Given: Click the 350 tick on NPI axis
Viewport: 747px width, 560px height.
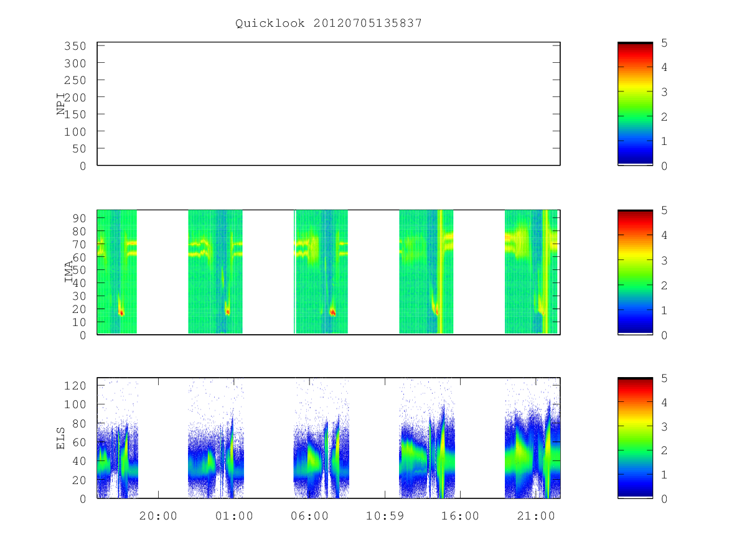Looking at the screenshot, I should [75, 46].
